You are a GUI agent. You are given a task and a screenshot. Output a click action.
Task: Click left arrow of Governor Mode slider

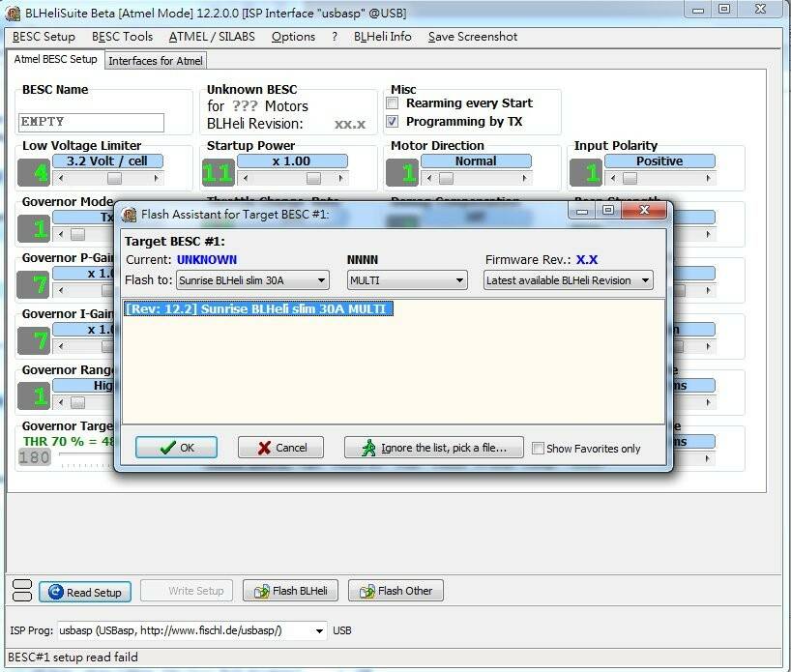pyautogui.click(x=61, y=234)
